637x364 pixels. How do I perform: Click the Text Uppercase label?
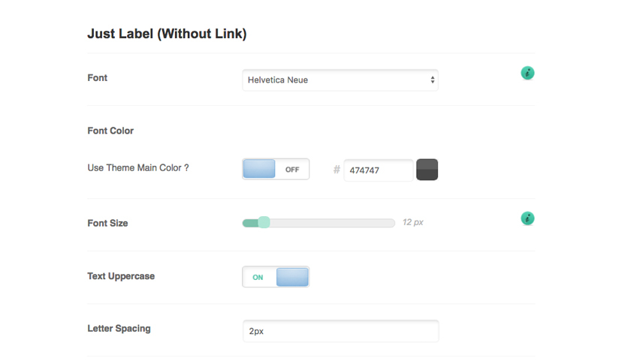click(x=121, y=276)
